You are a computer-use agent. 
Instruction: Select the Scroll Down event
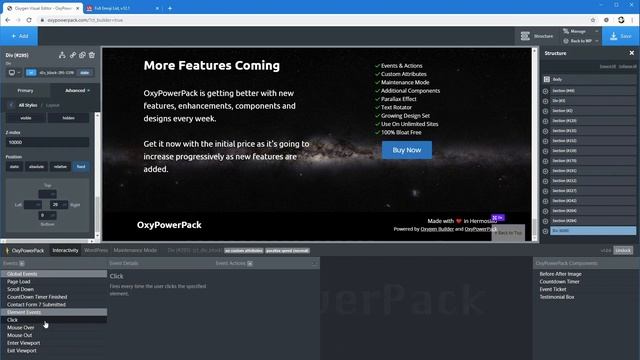(54, 289)
